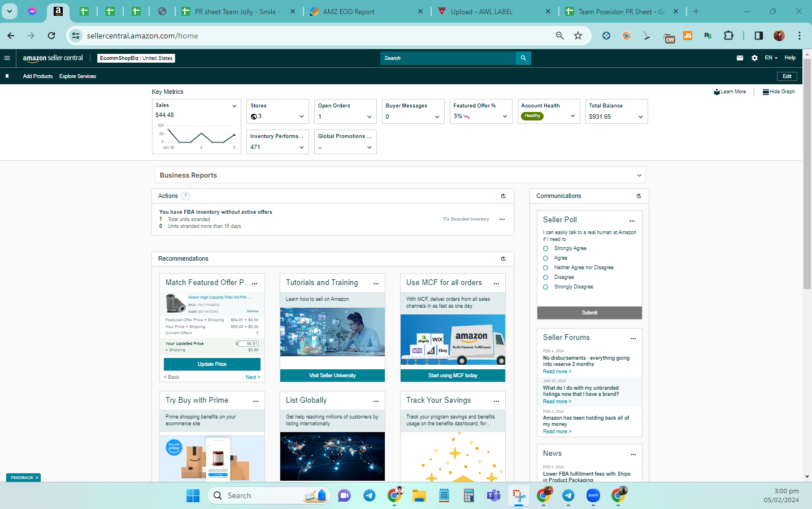This screenshot has height=509, width=812.
Task: Click Start using MCF today button
Action: tap(453, 376)
